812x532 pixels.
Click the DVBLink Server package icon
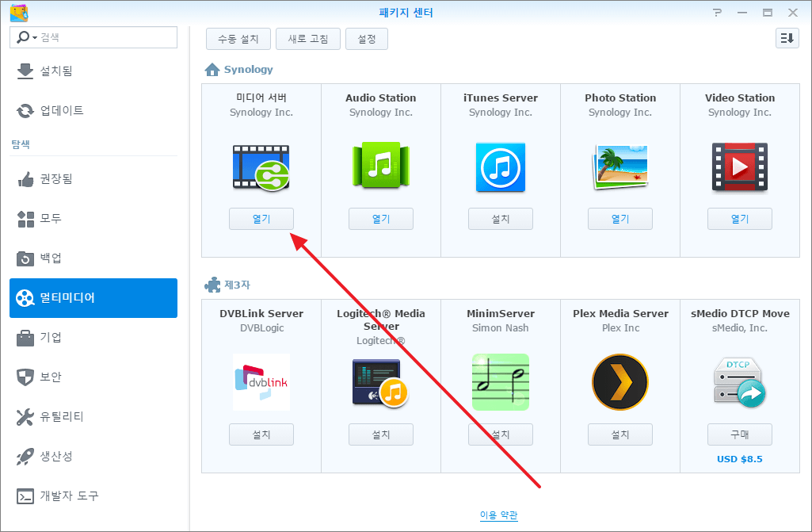(261, 382)
